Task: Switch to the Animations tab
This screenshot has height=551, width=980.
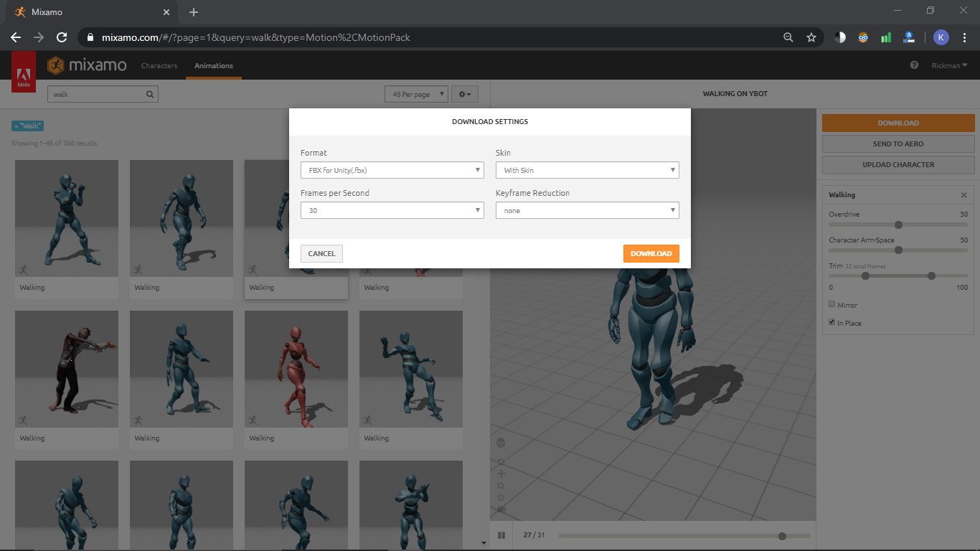Action: click(x=214, y=65)
